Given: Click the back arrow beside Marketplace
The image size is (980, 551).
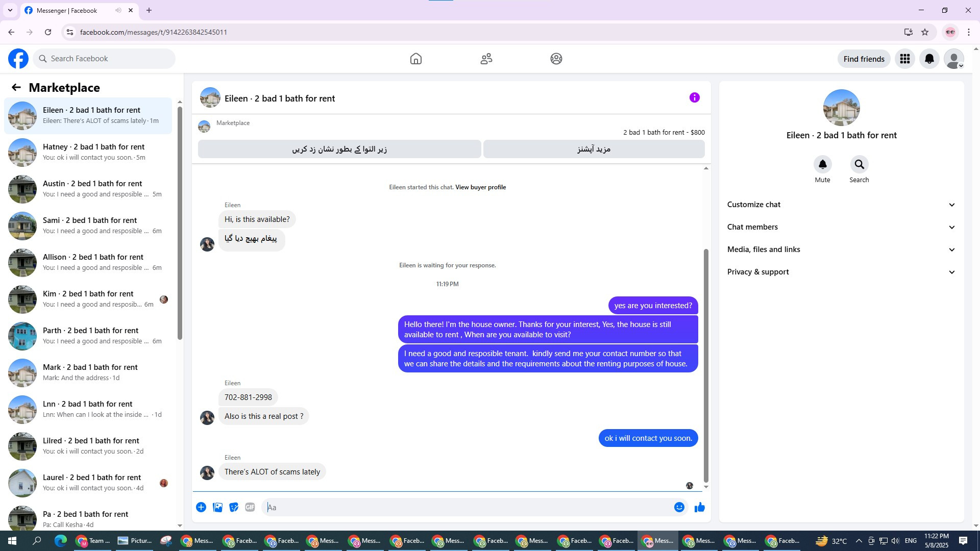Looking at the screenshot, I should 16,87.
